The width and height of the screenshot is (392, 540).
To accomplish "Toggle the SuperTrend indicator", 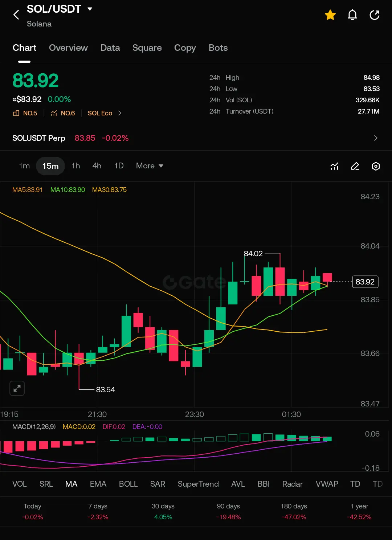I will click(198, 484).
